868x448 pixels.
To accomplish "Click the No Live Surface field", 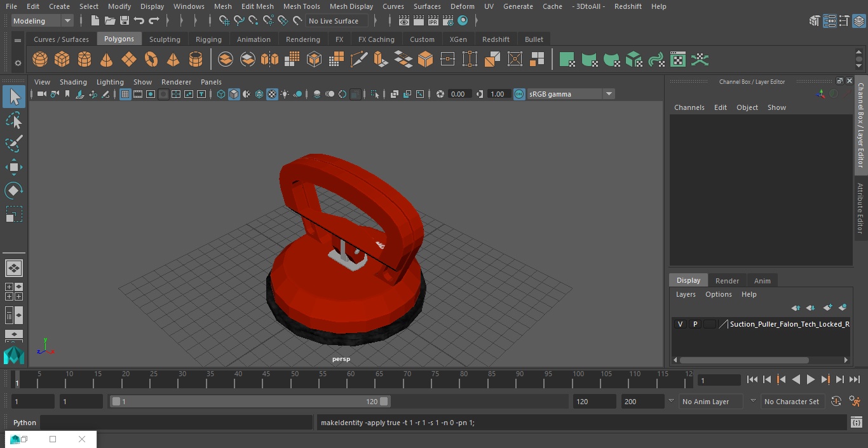I will click(337, 21).
